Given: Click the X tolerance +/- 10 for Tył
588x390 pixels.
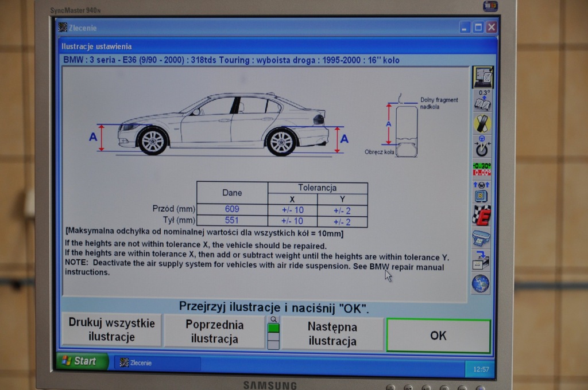Looking at the screenshot, I should tap(292, 221).
